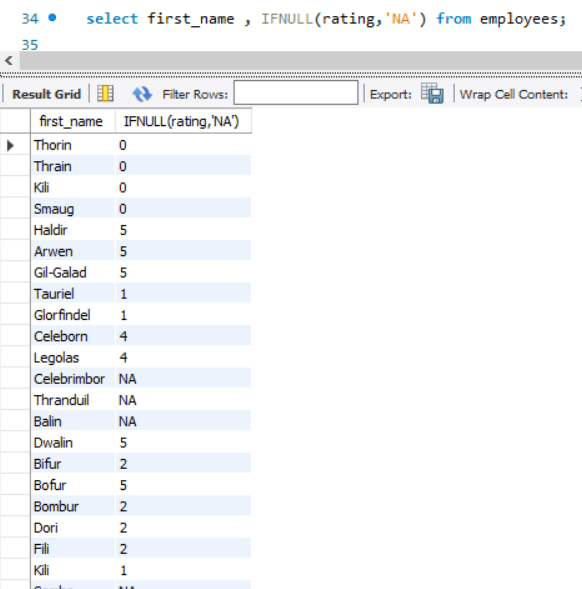Select the Celebrimbor cell
Viewport: 582px width, 589px height.
(x=73, y=379)
